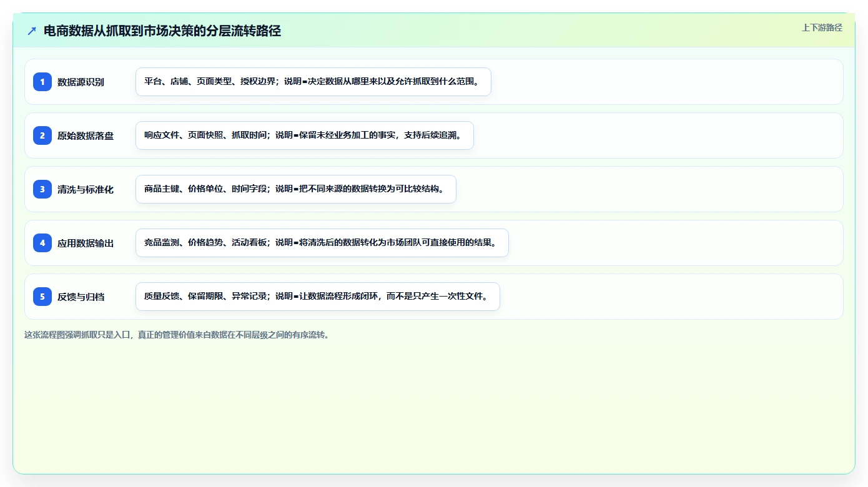Click the arrow icon beside the title

coord(32,31)
